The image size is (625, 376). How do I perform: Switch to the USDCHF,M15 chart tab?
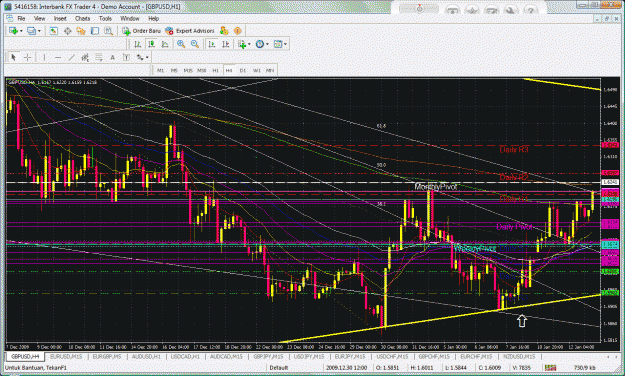[392, 356]
